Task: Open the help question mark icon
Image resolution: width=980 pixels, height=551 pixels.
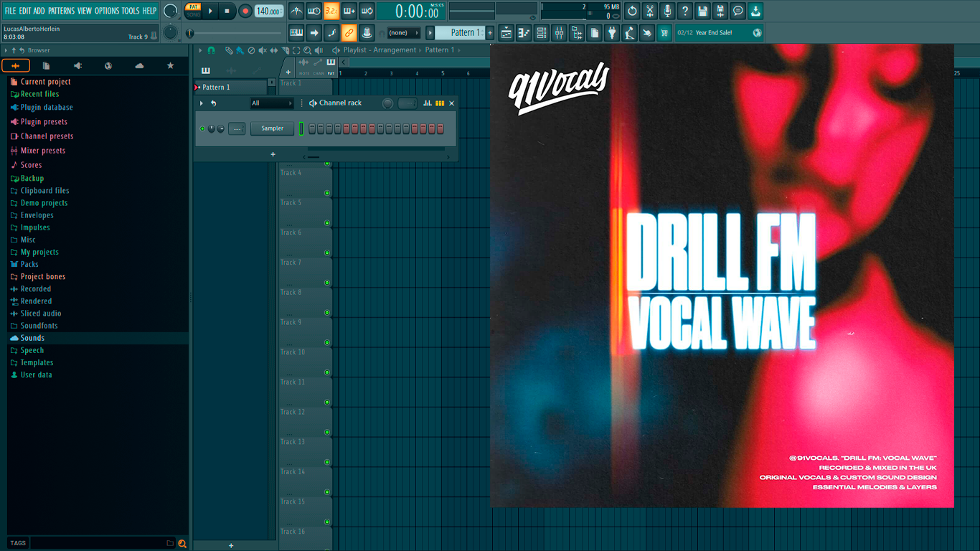Action: pos(685,11)
